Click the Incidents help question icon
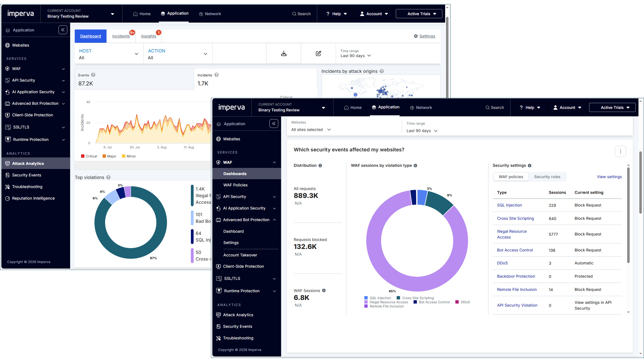The height and width of the screenshot is (362, 644). (x=217, y=75)
